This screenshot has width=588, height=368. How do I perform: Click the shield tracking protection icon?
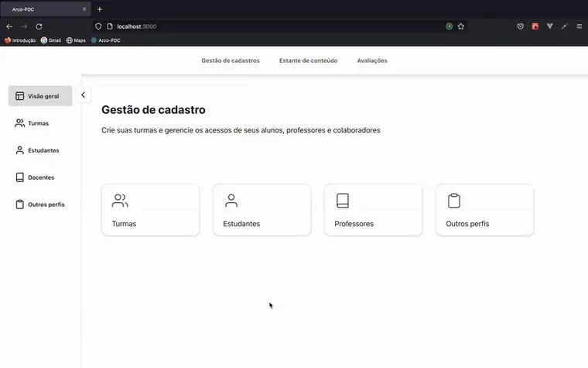pos(98,26)
